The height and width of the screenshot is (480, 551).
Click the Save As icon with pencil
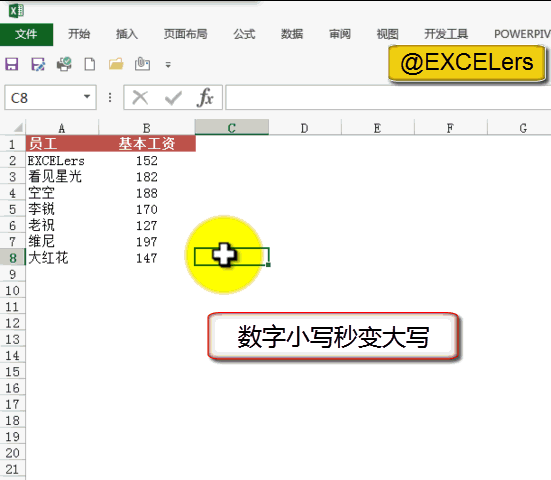pos(38,64)
